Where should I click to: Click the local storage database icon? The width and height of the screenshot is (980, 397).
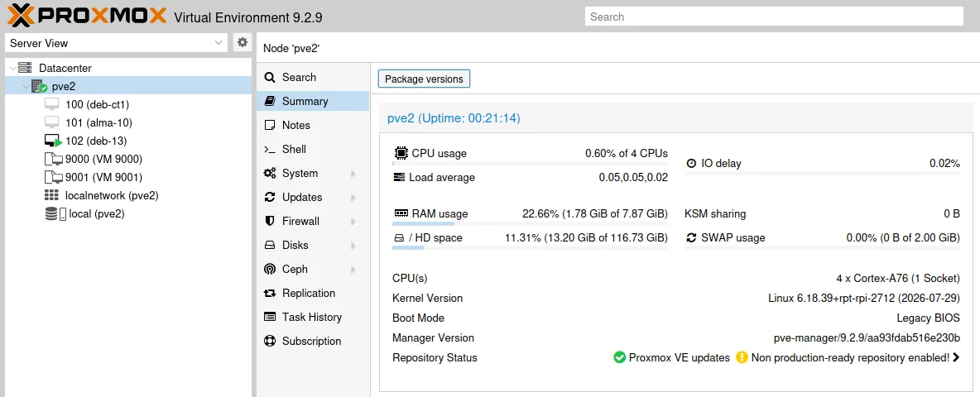pos(51,213)
